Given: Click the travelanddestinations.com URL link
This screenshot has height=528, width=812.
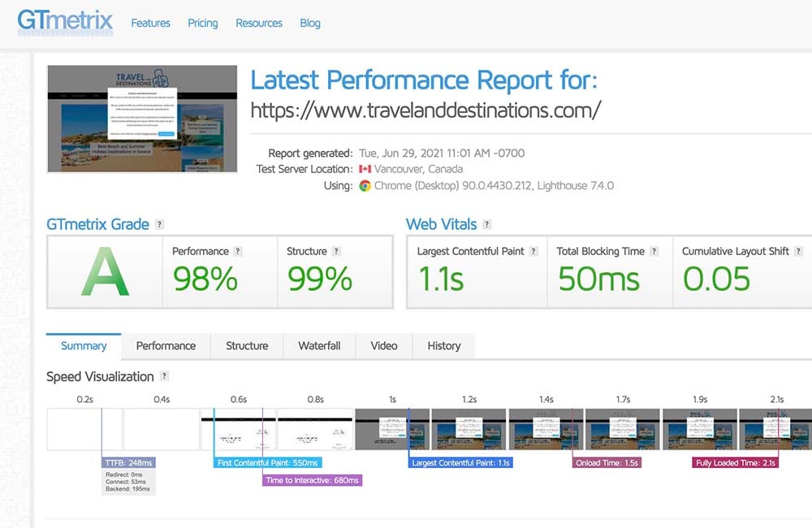Looking at the screenshot, I should tap(425, 110).
